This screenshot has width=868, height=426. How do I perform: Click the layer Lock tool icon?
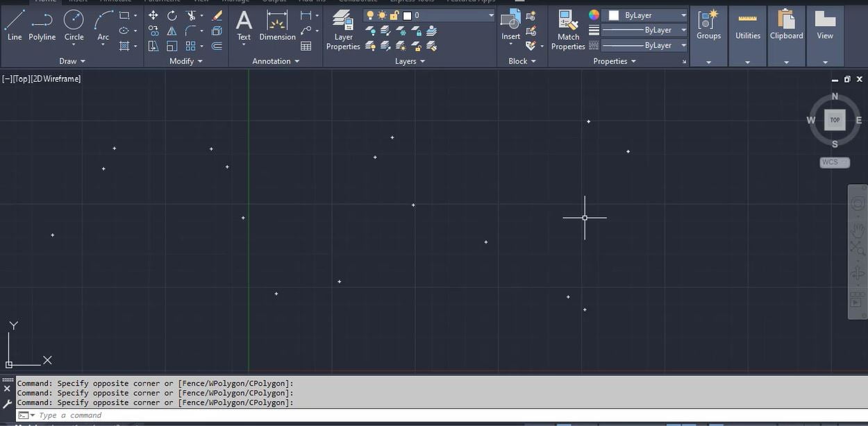click(417, 31)
